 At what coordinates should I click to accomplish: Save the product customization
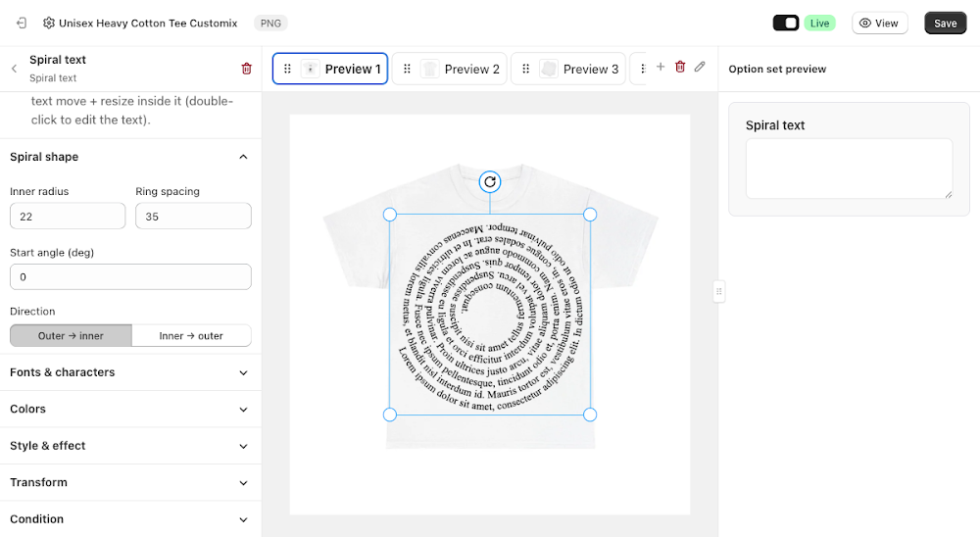[945, 24]
